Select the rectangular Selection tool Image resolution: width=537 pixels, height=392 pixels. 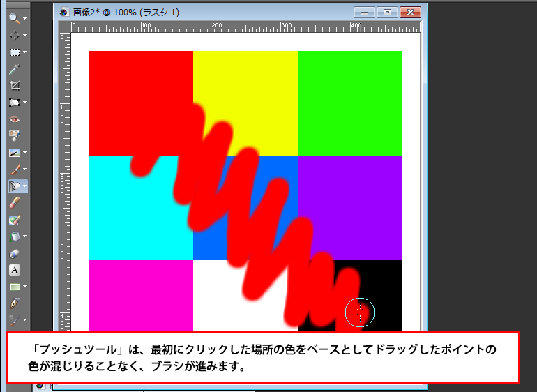[15, 52]
